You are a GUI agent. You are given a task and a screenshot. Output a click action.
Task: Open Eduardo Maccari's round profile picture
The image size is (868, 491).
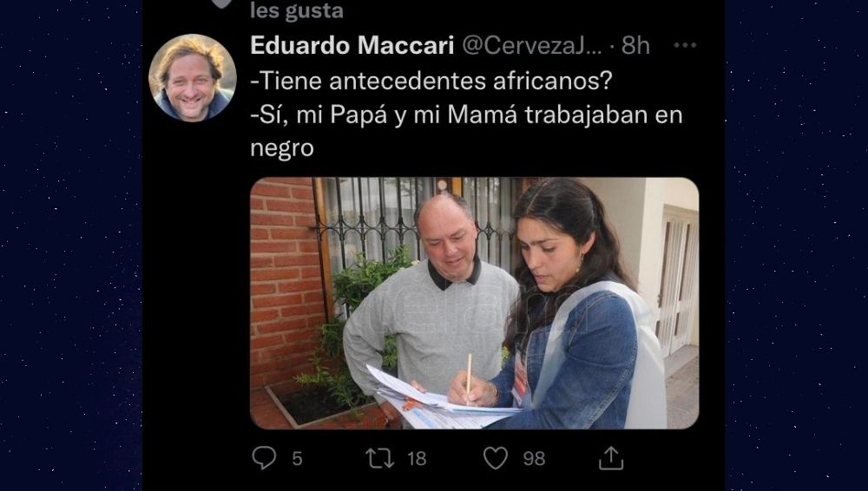193,78
